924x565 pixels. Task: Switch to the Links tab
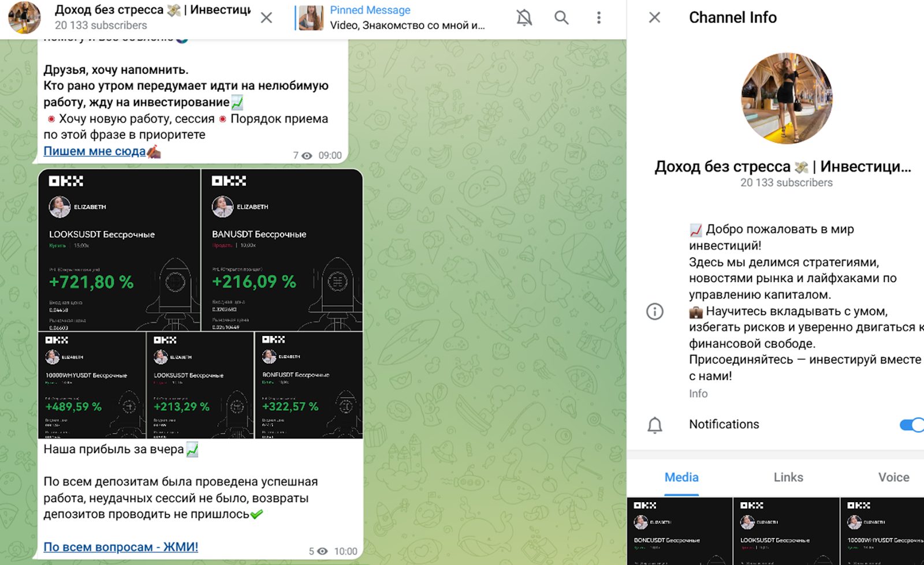click(788, 477)
